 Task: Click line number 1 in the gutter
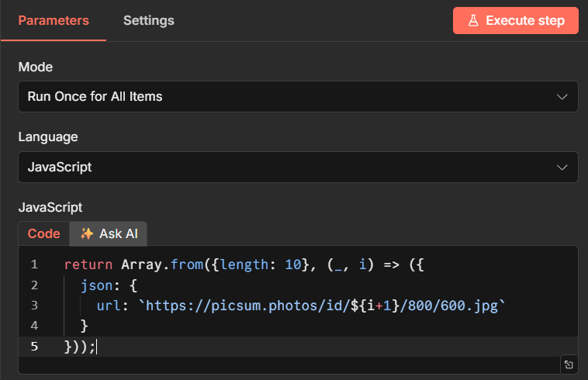[x=34, y=265]
